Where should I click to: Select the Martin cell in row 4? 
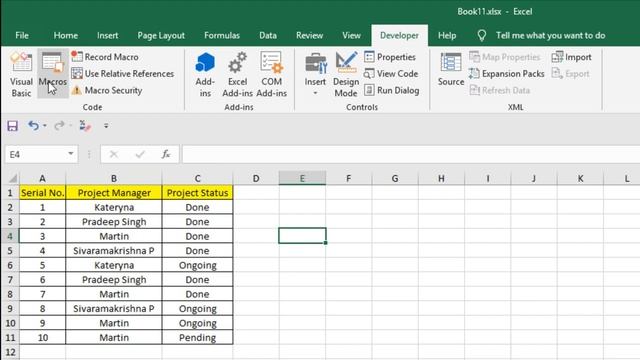point(113,236)
